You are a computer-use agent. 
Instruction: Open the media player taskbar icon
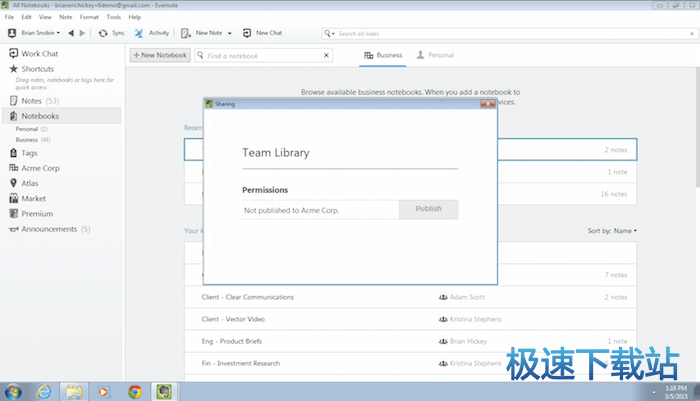coord(104,392)
